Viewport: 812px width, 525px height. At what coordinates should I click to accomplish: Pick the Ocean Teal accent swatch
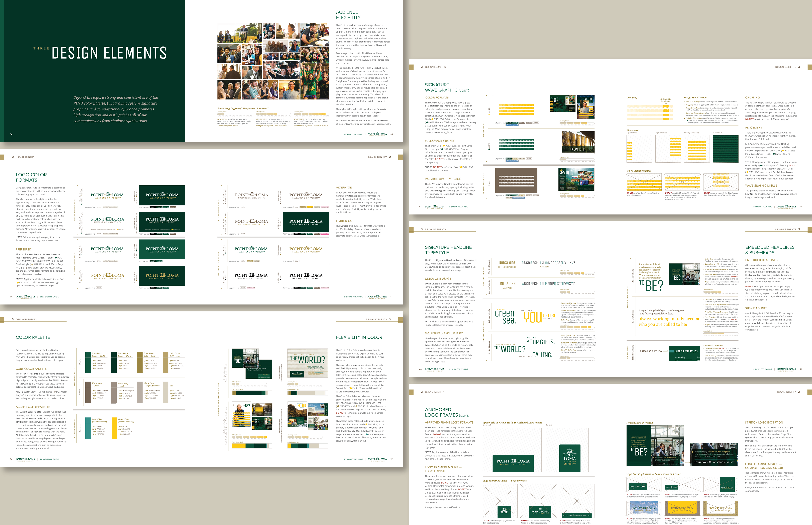88,428
